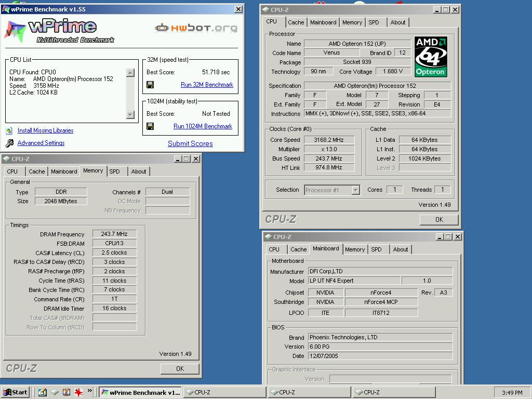This screenshot has height=399, width=532.
Task: Run the 32M Benchmark
Action: click(x=207, y=85)
